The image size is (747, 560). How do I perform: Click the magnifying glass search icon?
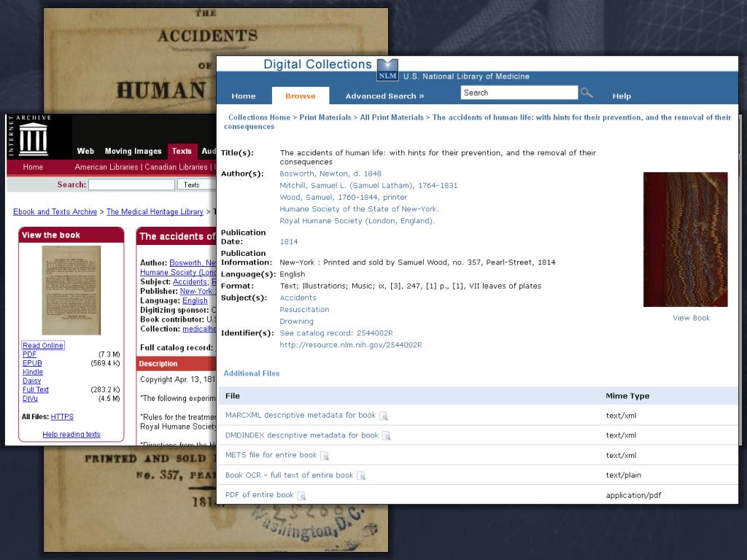(x=587, y=93)
